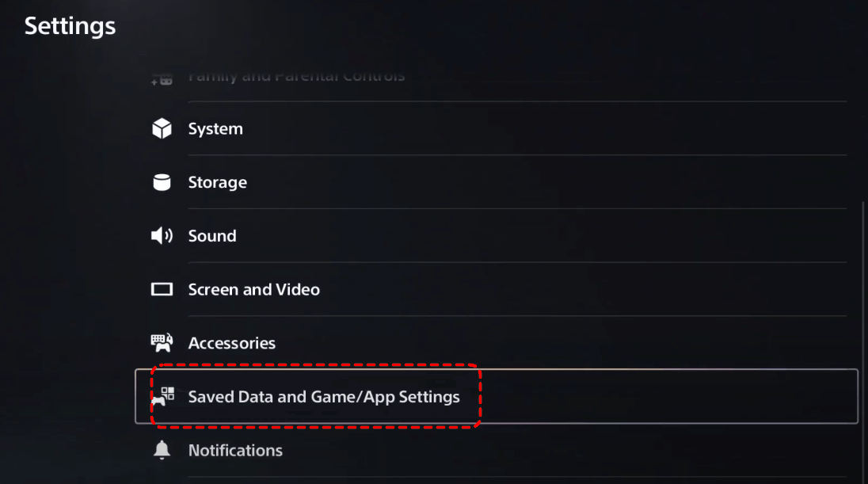Choose the Screen and Video label
The height and width of the screenshot is (484, 868).
[254, 289]
